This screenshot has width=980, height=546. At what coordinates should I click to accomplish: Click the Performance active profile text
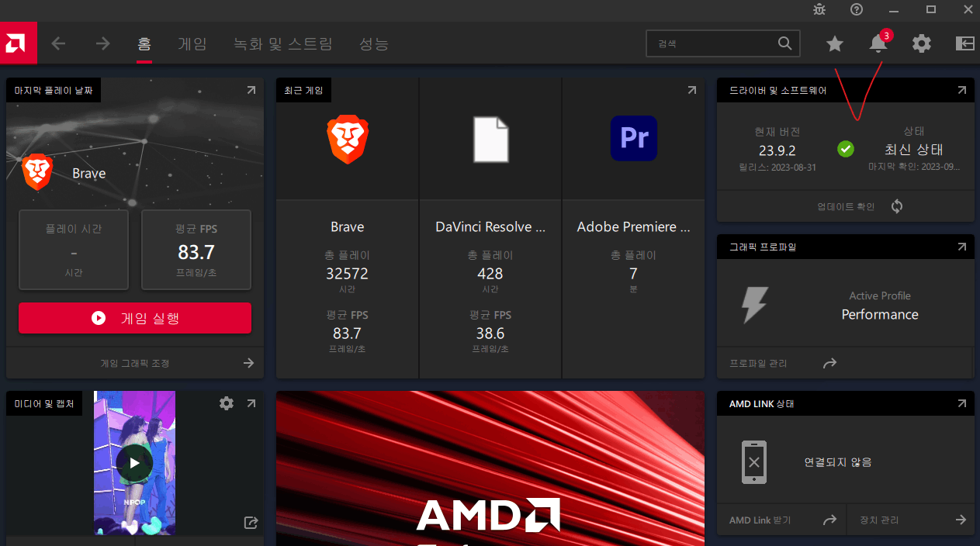(x=880, y=315)
